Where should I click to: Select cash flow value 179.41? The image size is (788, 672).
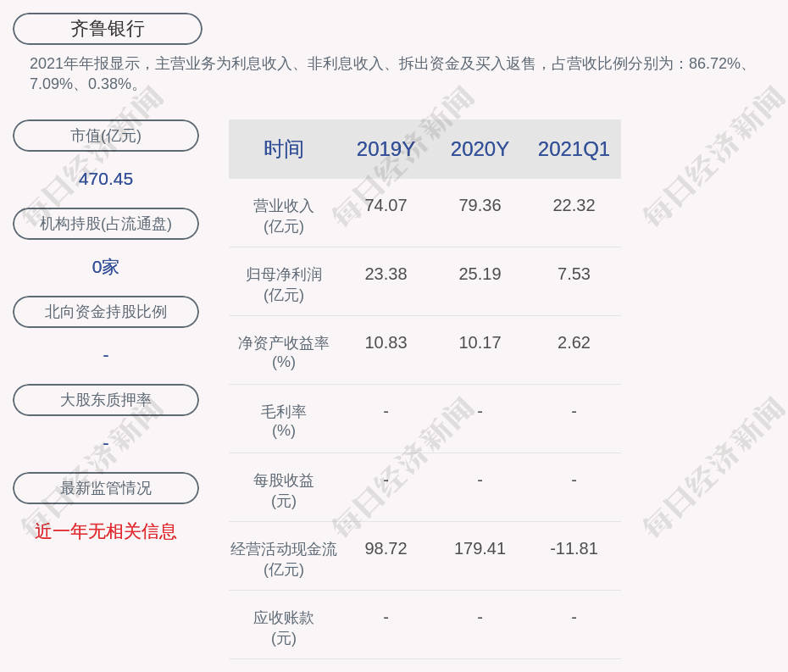point(480,549)
